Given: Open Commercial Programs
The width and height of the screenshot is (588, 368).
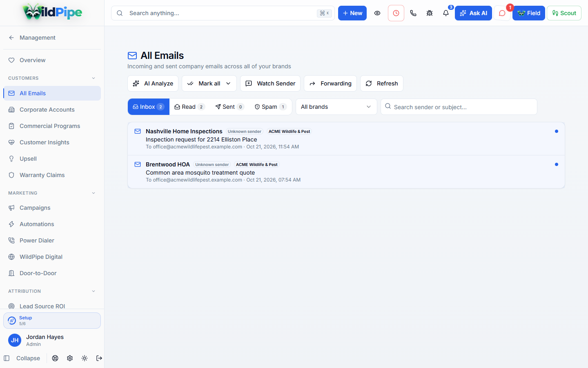Looking at the screenshot, I should click(52, 126).
